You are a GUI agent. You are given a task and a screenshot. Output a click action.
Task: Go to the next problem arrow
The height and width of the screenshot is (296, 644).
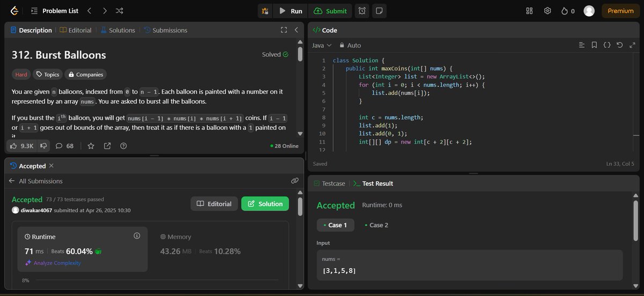coord(104,11)
